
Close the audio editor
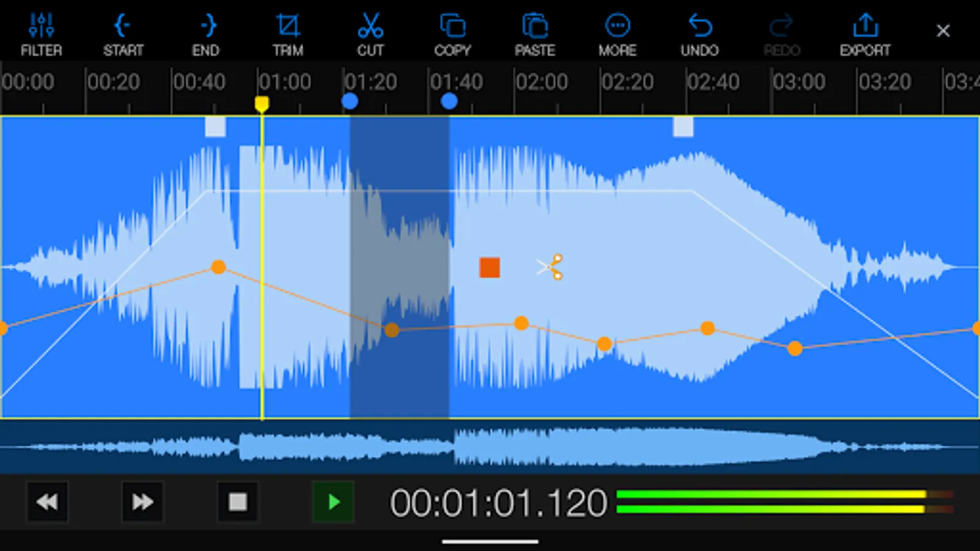[x=943, y=31]
